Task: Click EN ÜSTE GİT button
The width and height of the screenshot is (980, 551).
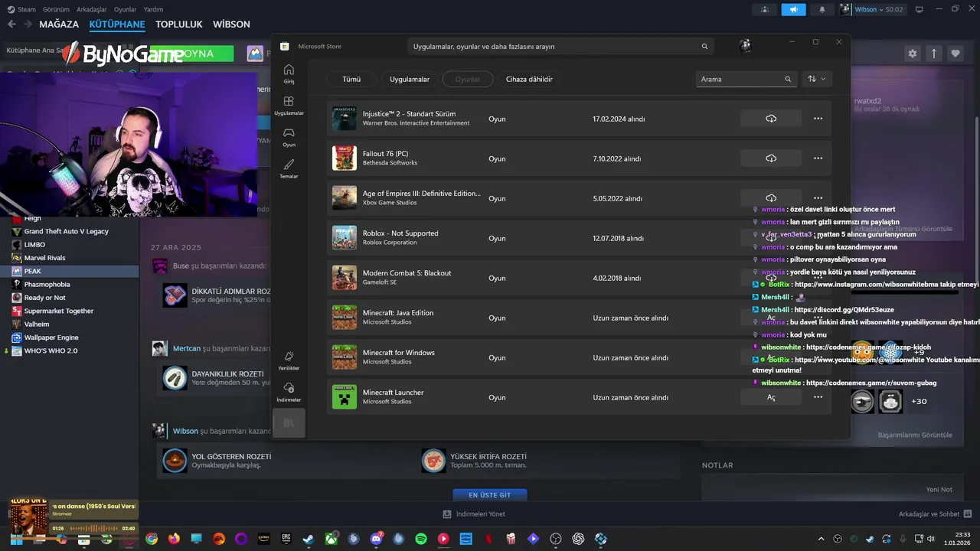Action: 490,495
